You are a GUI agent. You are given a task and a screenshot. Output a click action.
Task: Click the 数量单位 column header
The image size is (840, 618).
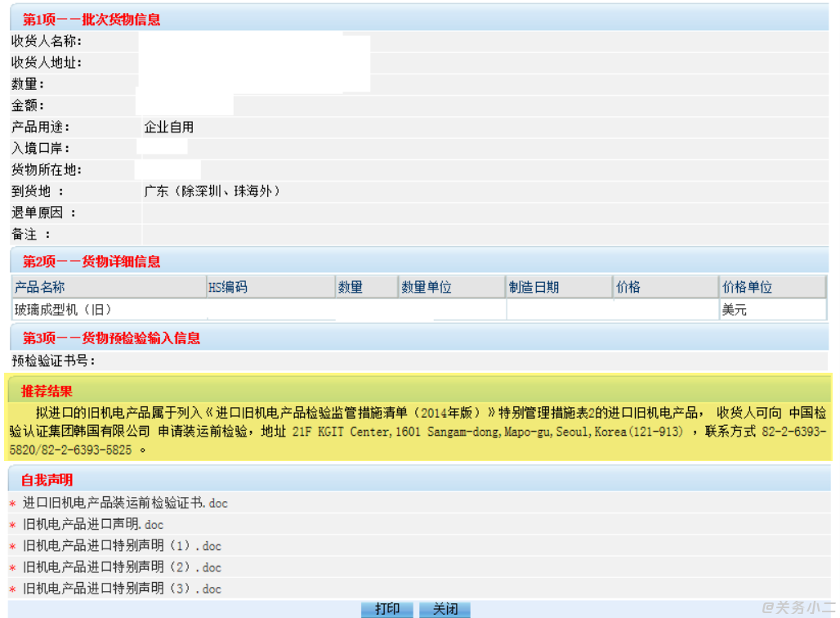click(427, 288)
